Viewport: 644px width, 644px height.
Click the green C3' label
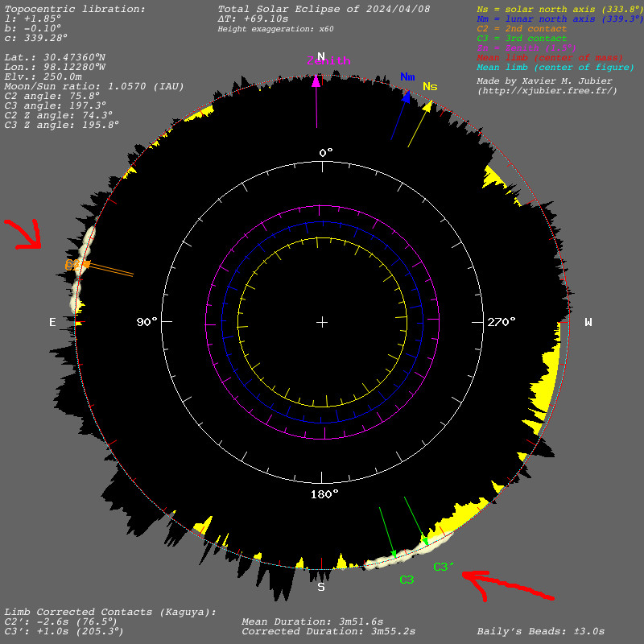pyautogui.click(x=444, y=567)
